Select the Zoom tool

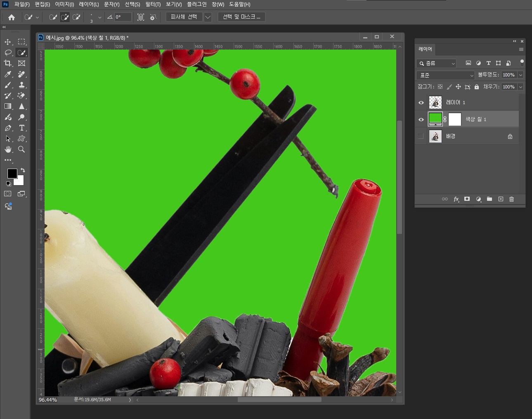click(21, 150)
